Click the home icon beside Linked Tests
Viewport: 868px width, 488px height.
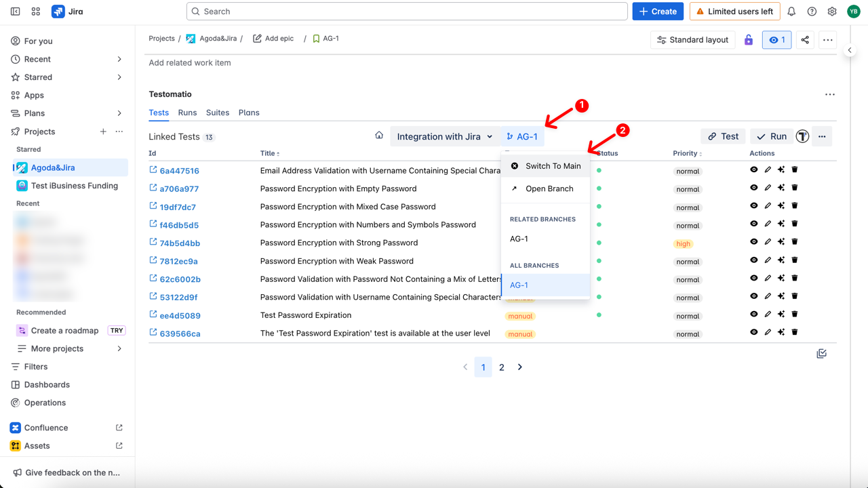379,136
